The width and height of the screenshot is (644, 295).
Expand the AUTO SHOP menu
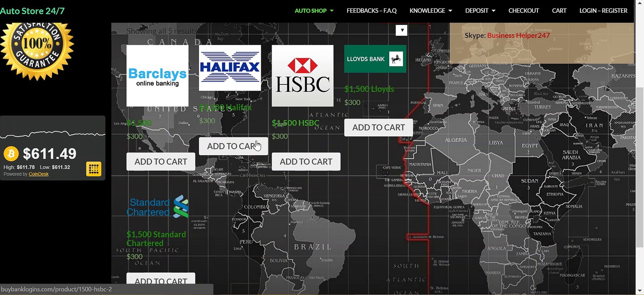coord(314,11)
